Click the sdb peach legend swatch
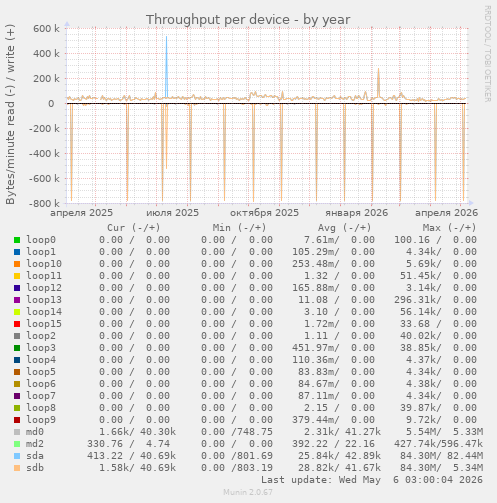 coord(17,468)
